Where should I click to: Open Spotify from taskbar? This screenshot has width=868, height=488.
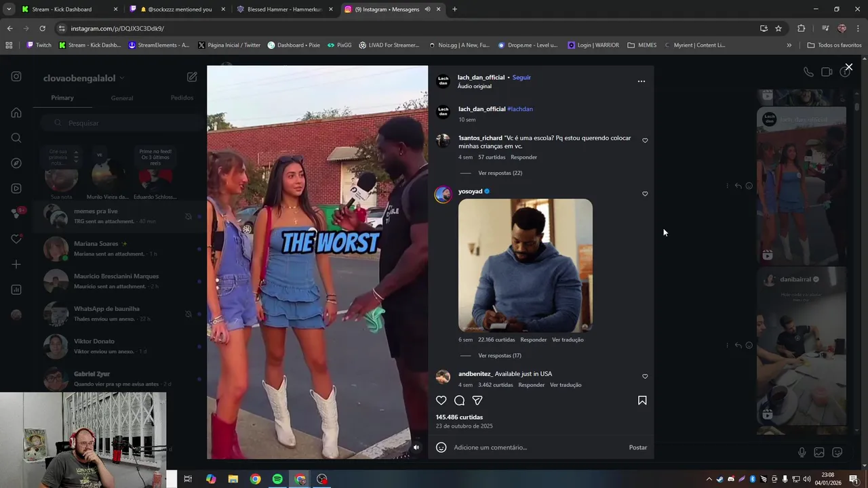(277, 479)
